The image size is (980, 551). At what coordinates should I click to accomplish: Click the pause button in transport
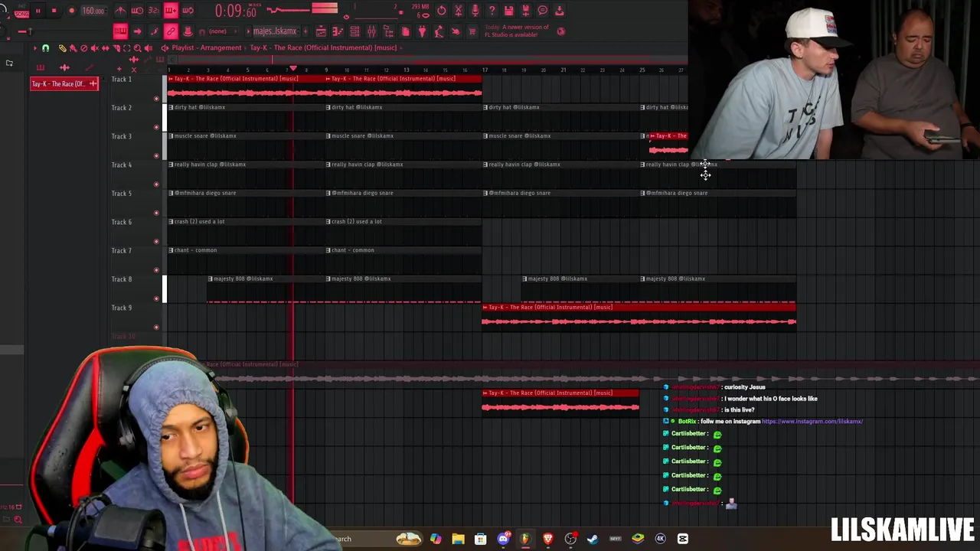click(38, 11)
